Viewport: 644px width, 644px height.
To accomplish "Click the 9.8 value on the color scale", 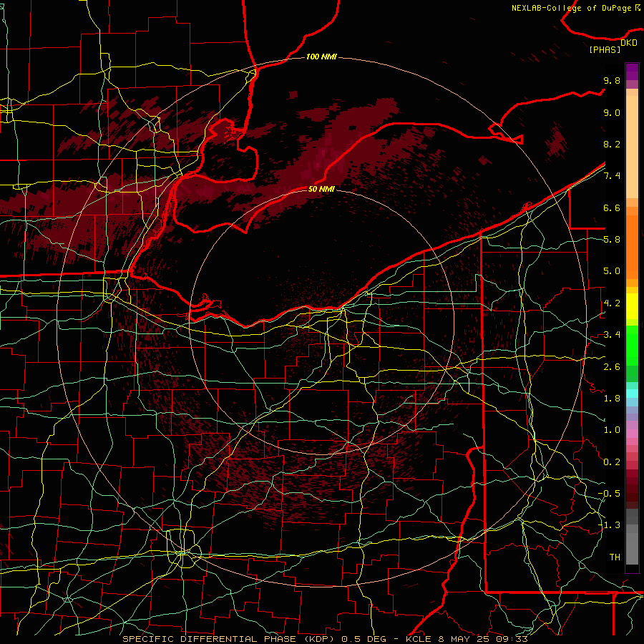I will pyautogui.click(x=612, y=81).
